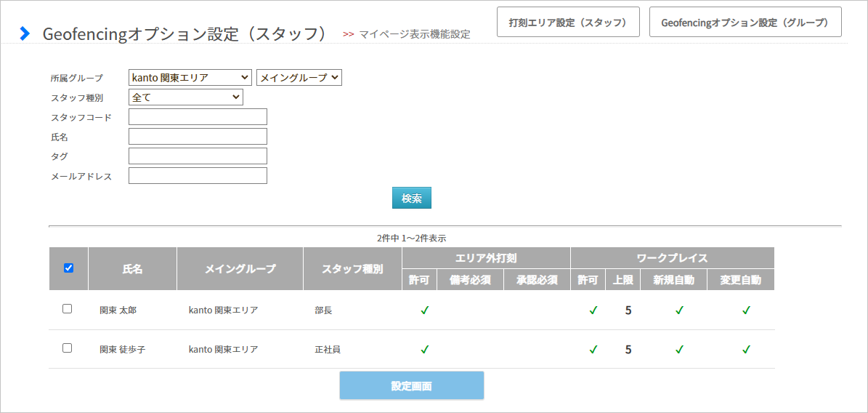This screenshot has height=413, width=868.
Task: Open the メイングループ dropdown
Action: (299, 78)
